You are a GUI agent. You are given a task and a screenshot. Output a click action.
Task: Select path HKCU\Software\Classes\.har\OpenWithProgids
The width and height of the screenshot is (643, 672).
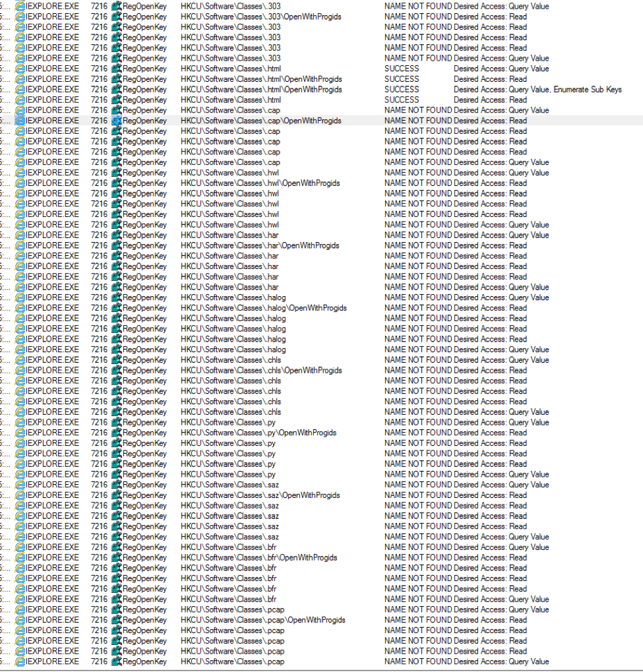[x=260, y=245]
